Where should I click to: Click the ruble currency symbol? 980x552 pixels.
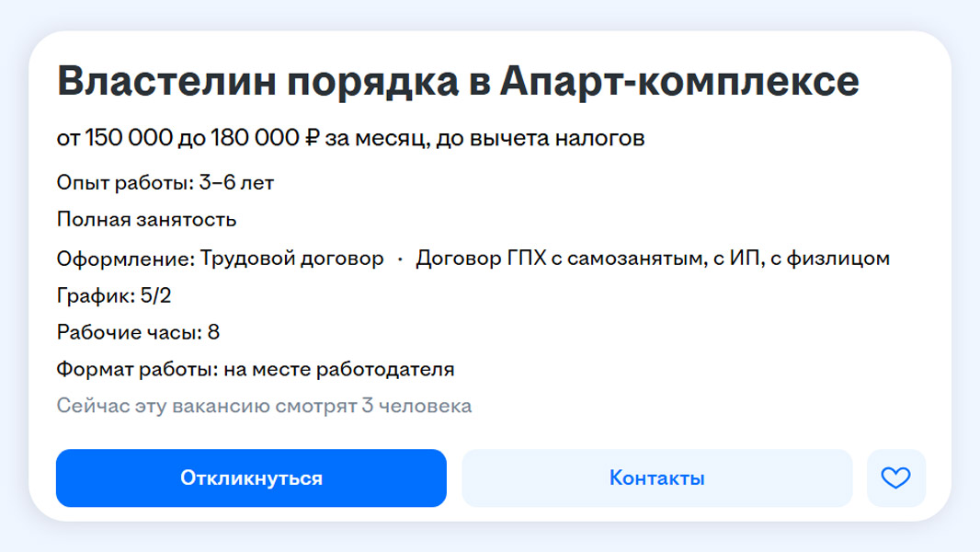pyautogui.click(x=311, y=139)
